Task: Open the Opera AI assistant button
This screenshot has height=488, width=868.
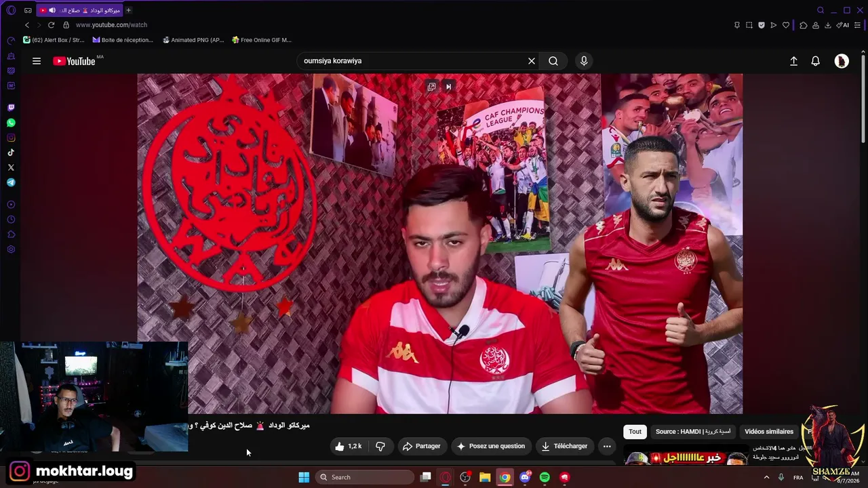Action: [843, 25]
